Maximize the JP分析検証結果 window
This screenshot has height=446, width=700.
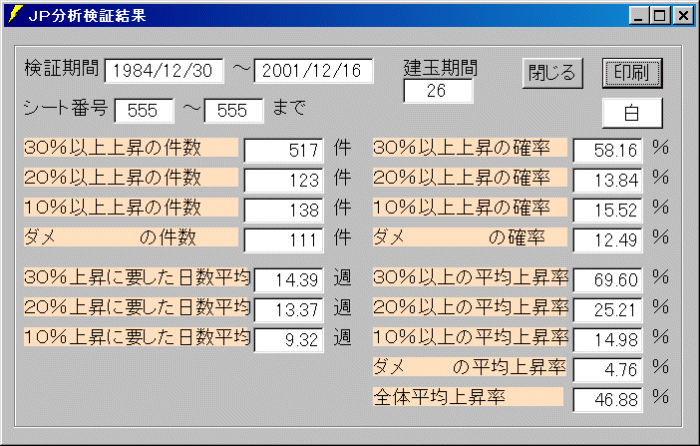click(660, 16)
